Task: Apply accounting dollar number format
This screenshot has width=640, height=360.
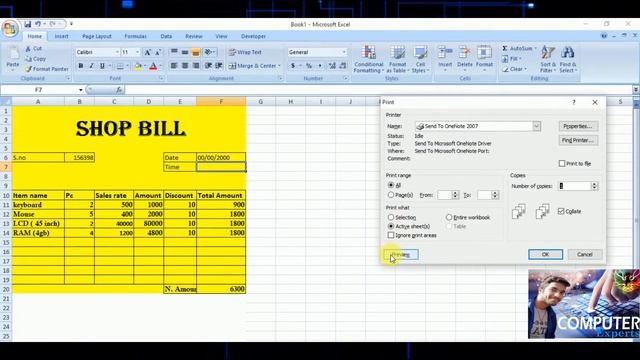Action: pyautogui.click(x=293, y=66)
